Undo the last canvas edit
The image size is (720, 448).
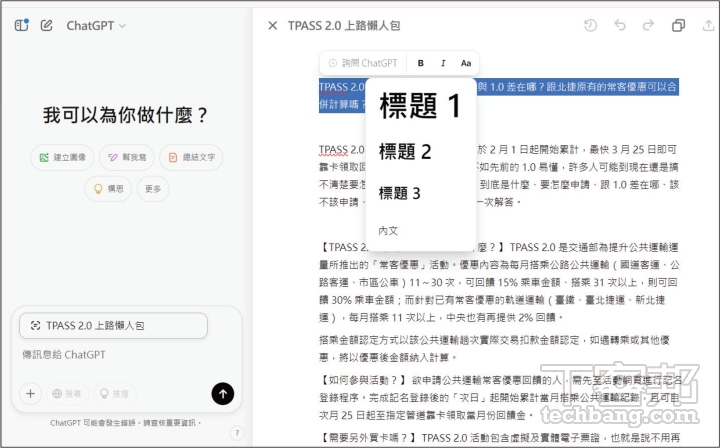point(620,25)
